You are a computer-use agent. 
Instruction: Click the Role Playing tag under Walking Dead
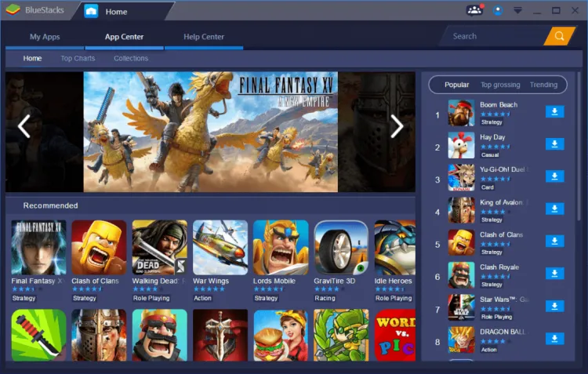click(151, 298)
